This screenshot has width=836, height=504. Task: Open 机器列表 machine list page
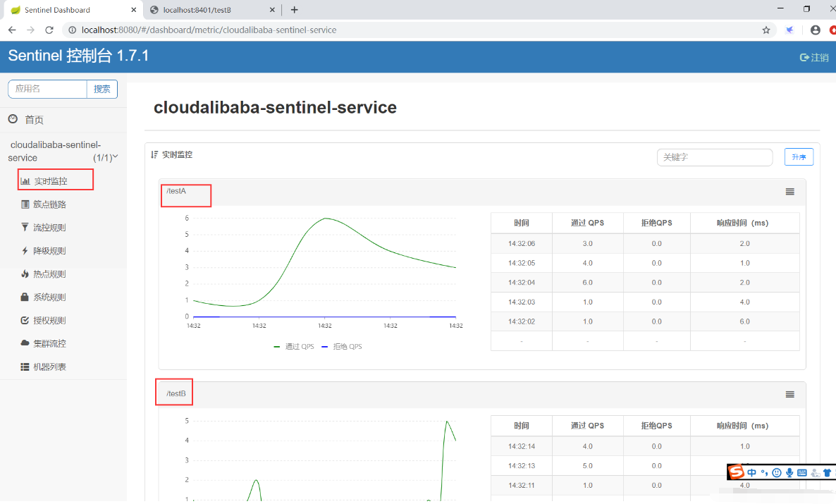(49, 367)
